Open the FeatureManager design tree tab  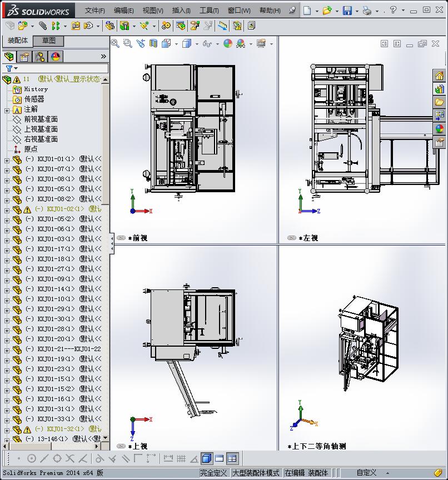click(x=9, y=56)
